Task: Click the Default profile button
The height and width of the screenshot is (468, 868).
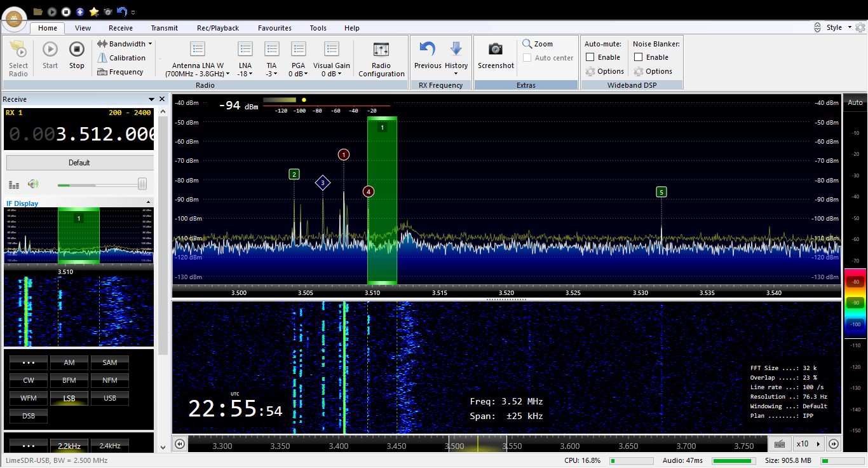Action: point(79,163)
